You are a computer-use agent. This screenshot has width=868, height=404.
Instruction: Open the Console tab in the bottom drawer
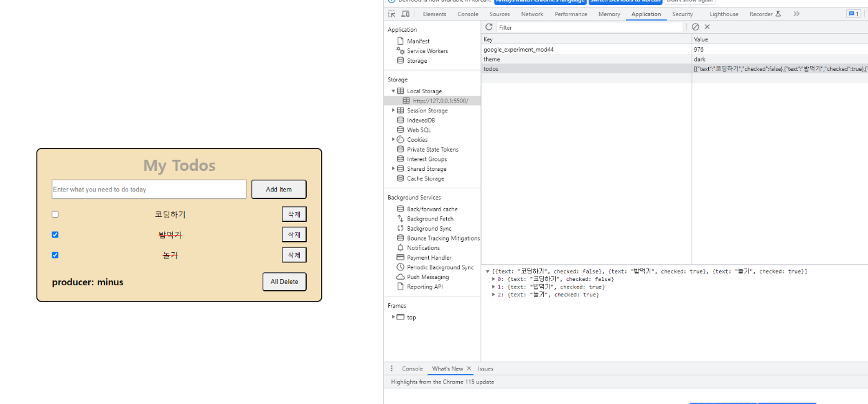[412, 369]
